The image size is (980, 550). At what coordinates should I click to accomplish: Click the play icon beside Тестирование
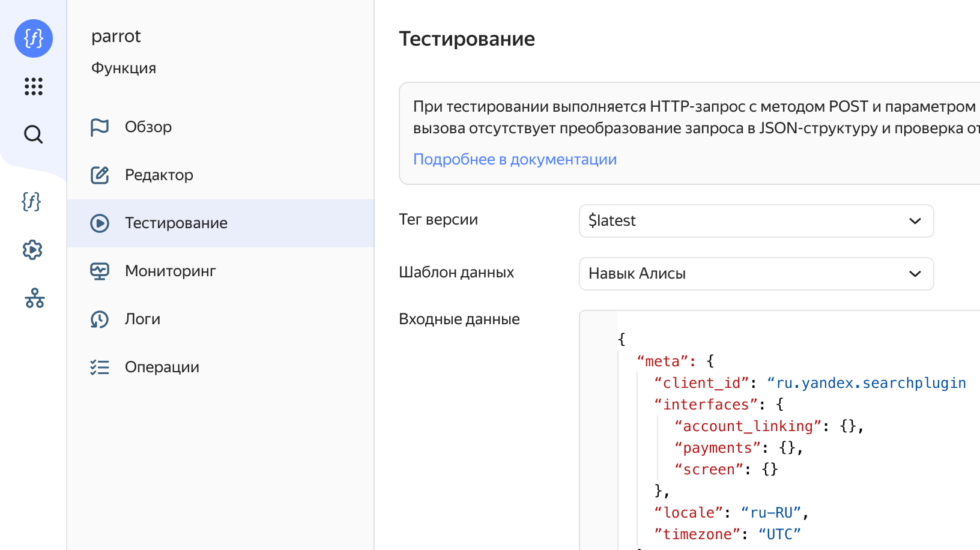pos(100,223)
